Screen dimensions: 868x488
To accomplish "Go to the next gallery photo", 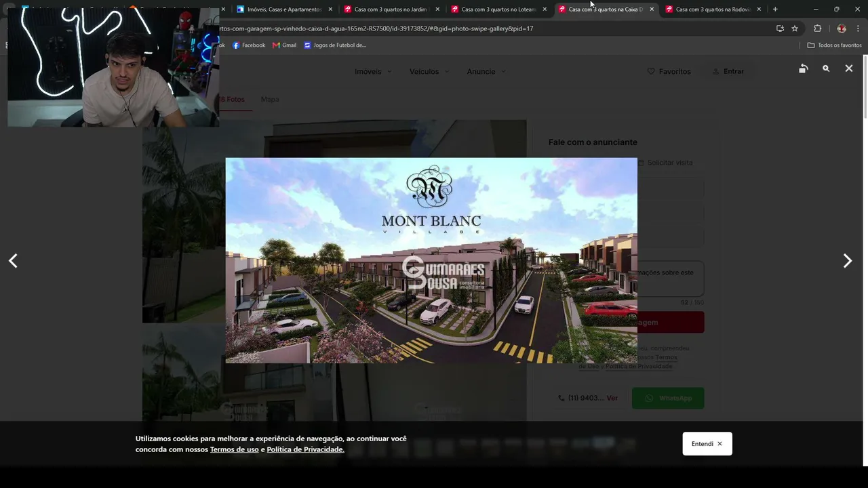I will click(x=847, y=261).
